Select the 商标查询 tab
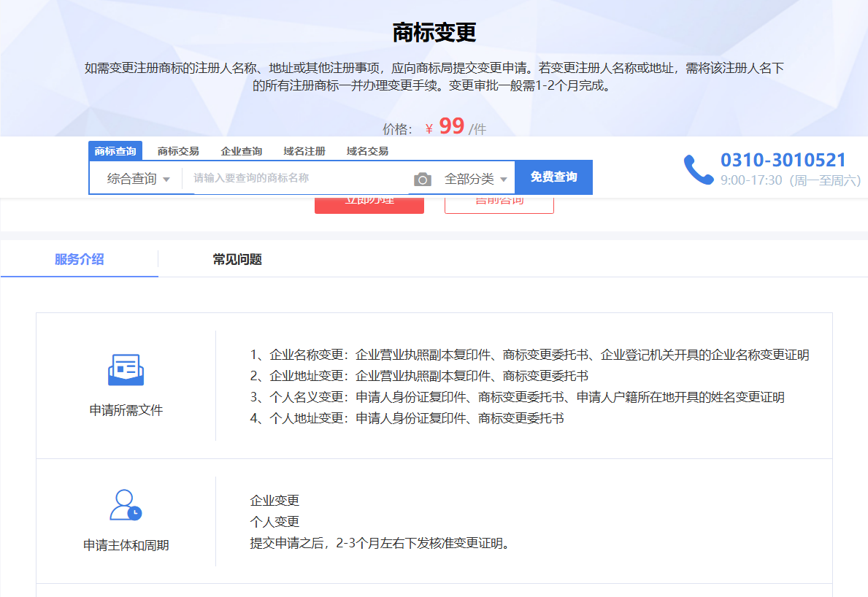 [x=115, y=151]
